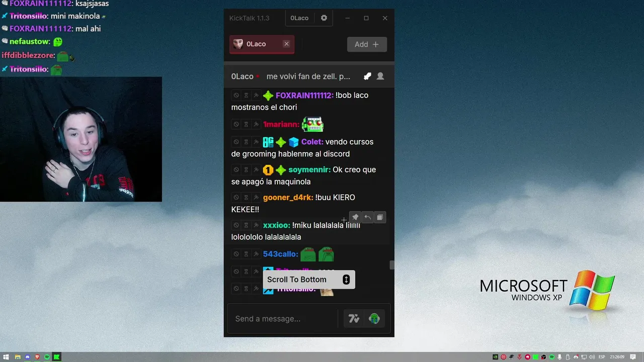Timeout gooner_d4rk using hourglass icon
Screen dimensions: 644x362
coord(246,197)
